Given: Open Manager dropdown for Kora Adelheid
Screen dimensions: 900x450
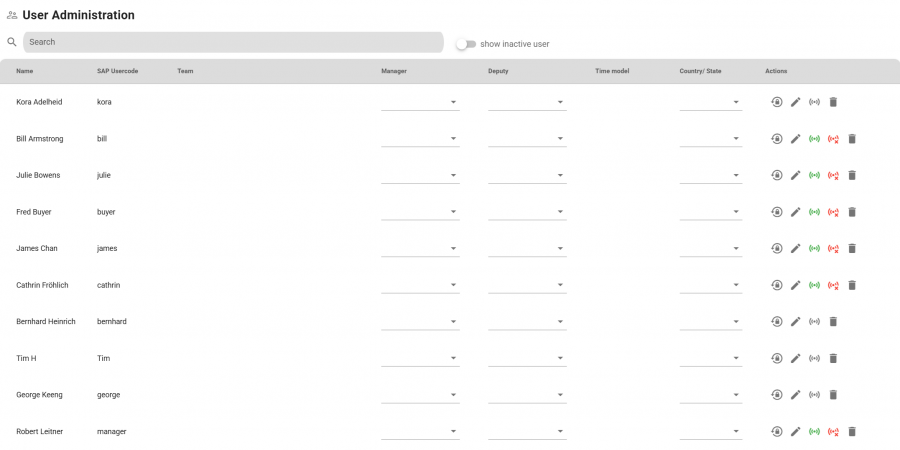Looking at the screenshot, I should (x=420, y=102).
